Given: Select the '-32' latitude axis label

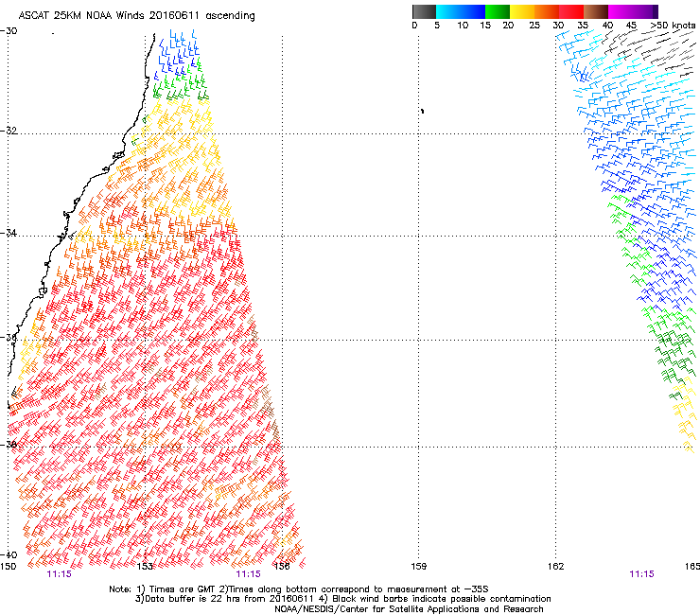Looking at the screenshot, I should (x=9, y=131).
